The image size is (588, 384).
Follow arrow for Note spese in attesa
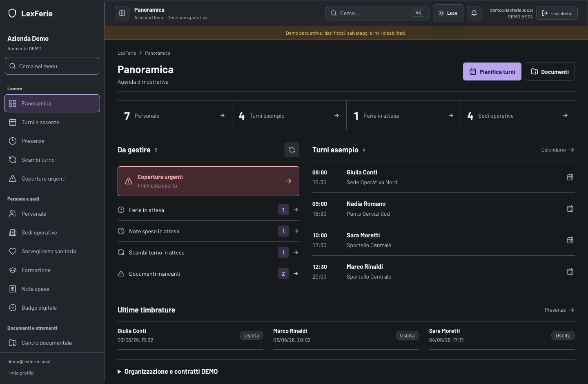pyautogui.click(x=296, y=231)
